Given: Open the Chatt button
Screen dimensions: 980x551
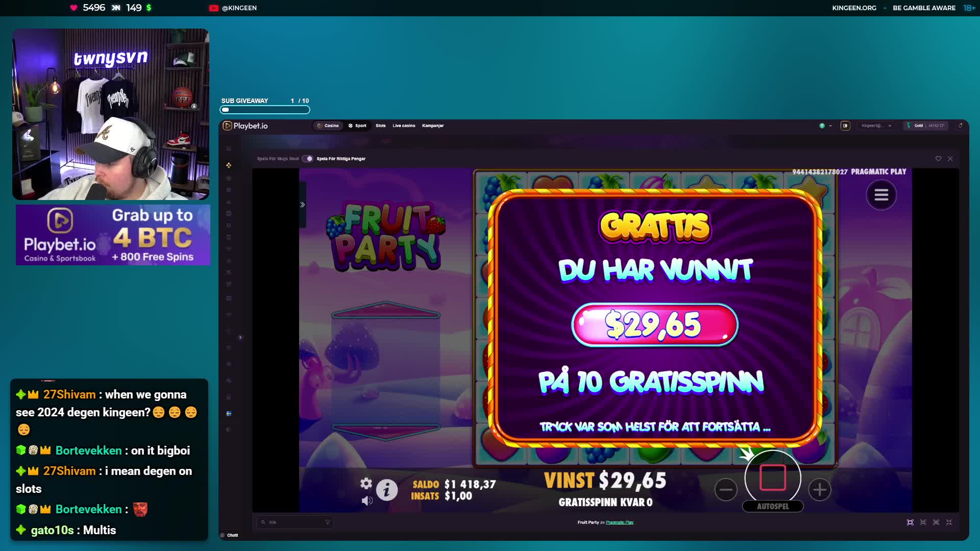Looking at the screenshot, I should click(x=229, y=535).
